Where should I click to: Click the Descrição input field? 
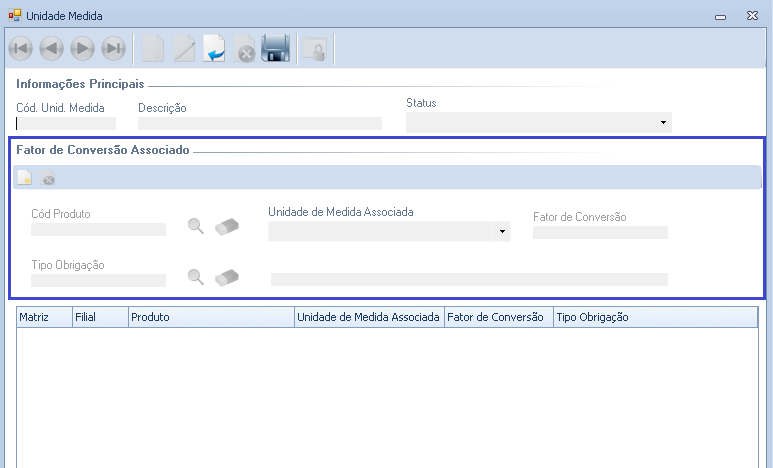pos(260,123)
